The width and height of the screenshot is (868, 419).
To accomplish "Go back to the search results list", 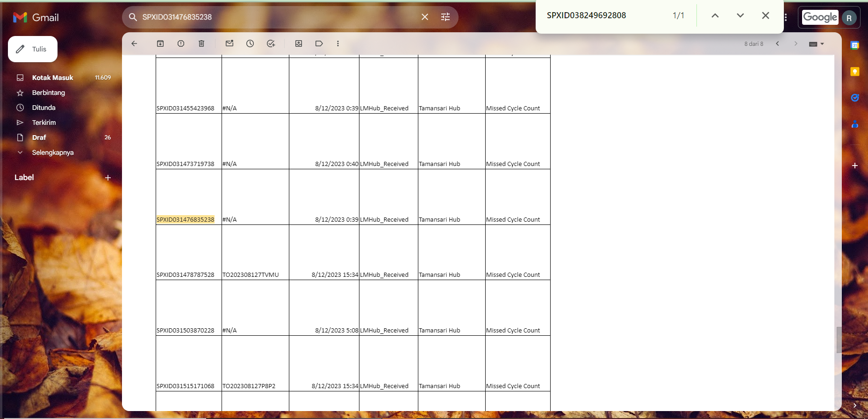I will click(134, 43).
